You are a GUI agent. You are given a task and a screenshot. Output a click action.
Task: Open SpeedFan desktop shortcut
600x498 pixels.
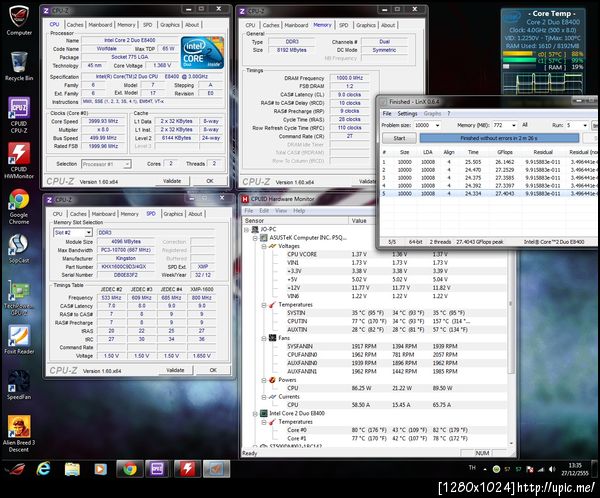[x=19, y=385]
